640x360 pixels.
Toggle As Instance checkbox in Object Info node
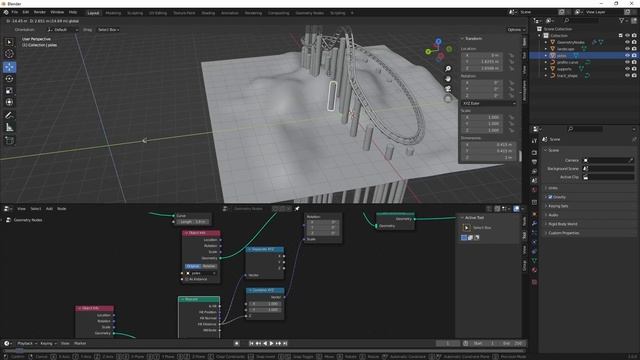point(187,279)
